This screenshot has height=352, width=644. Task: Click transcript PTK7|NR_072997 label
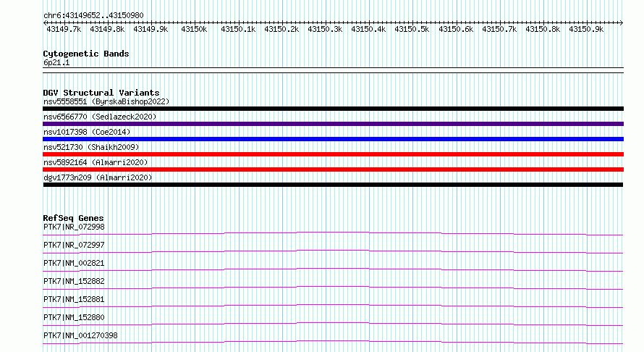click(x=74, y=245)
